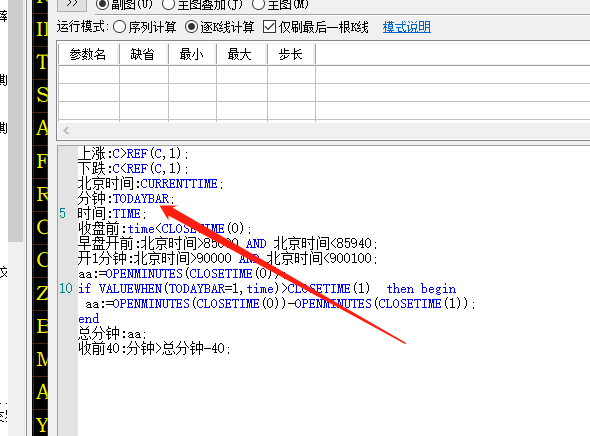Click the yellow S letter in the sidebar
This screenshot has height=436, width=590.
tap(42, 95)
